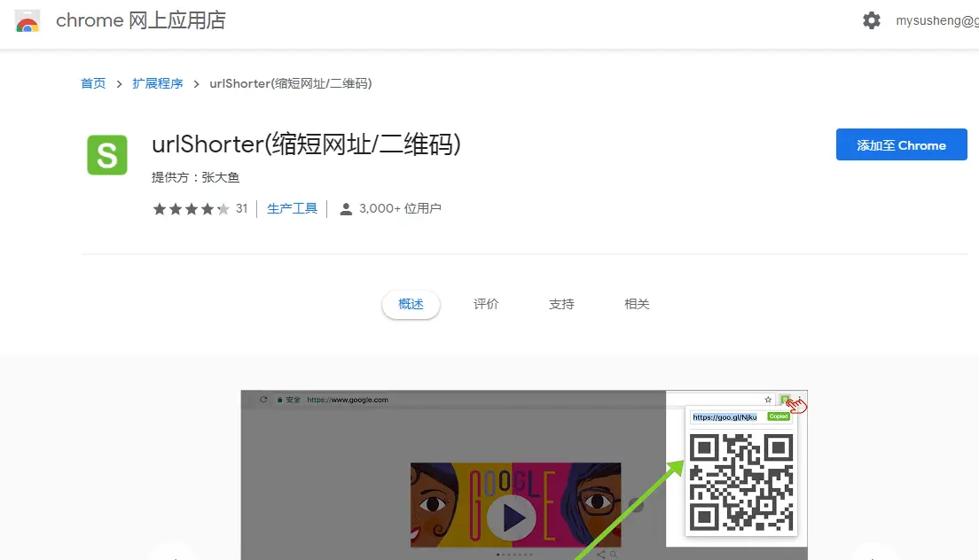Click the user count person icon

point(345,209)
